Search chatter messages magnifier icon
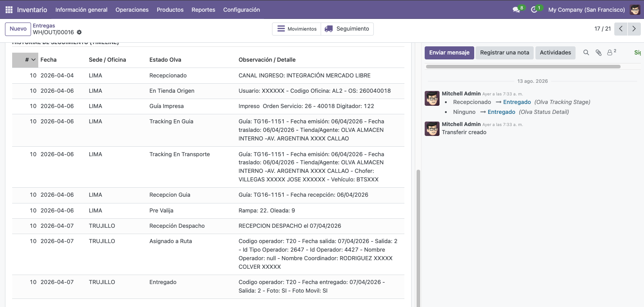 586,53
